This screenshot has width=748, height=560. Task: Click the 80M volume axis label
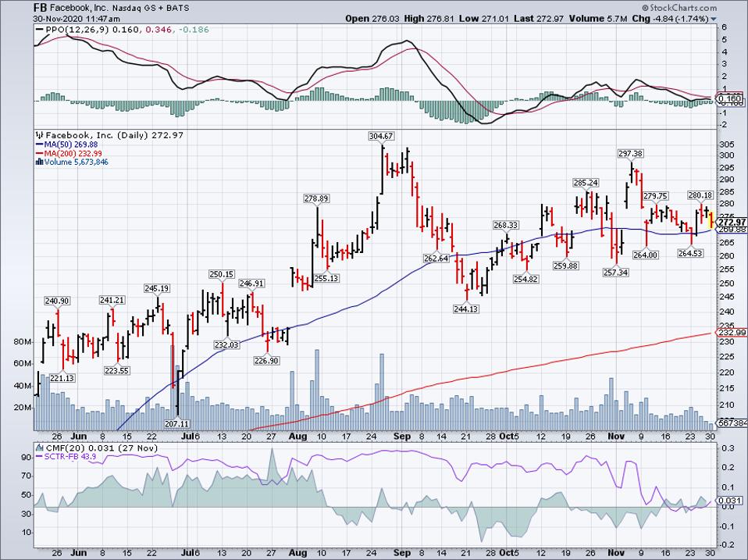tap(23, 342)
